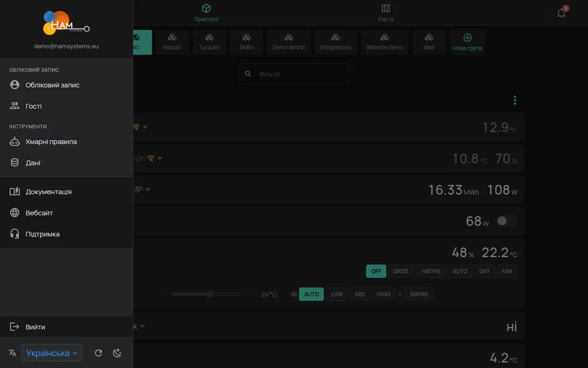Viewport: 588px width, 368px height.
Task: Open the Дані data section
Action: 66,163
